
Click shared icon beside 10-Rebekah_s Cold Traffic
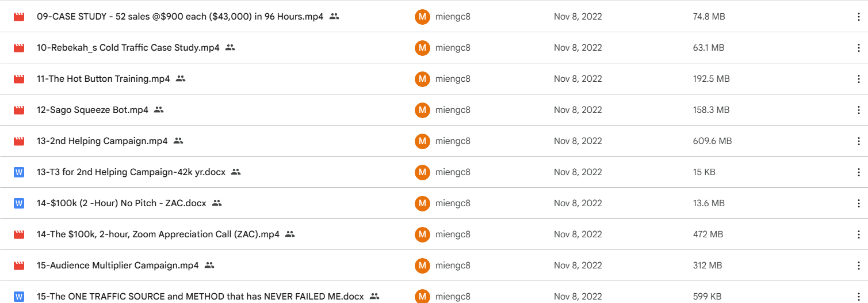point(230,48)
